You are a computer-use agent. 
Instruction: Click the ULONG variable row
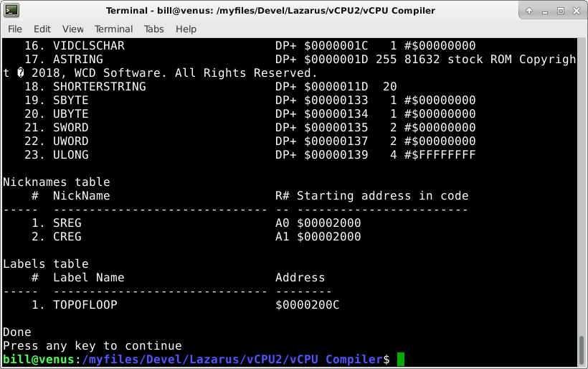tap(70, 155)
